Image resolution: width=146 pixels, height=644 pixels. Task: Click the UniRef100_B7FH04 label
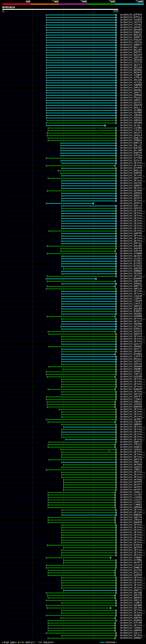[131, 15]
